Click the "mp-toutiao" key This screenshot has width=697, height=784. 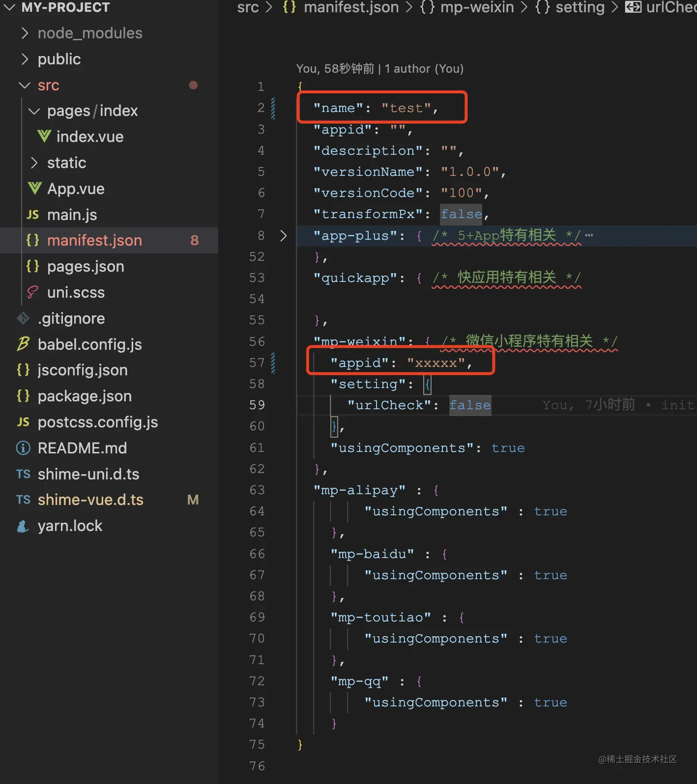381,617
